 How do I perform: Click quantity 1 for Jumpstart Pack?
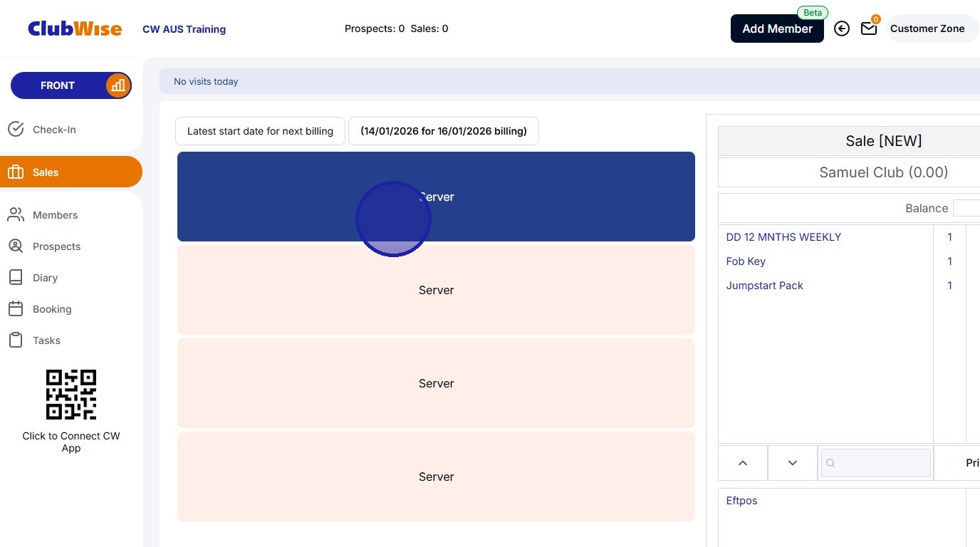pyautogui.click(x=949, y=286)
